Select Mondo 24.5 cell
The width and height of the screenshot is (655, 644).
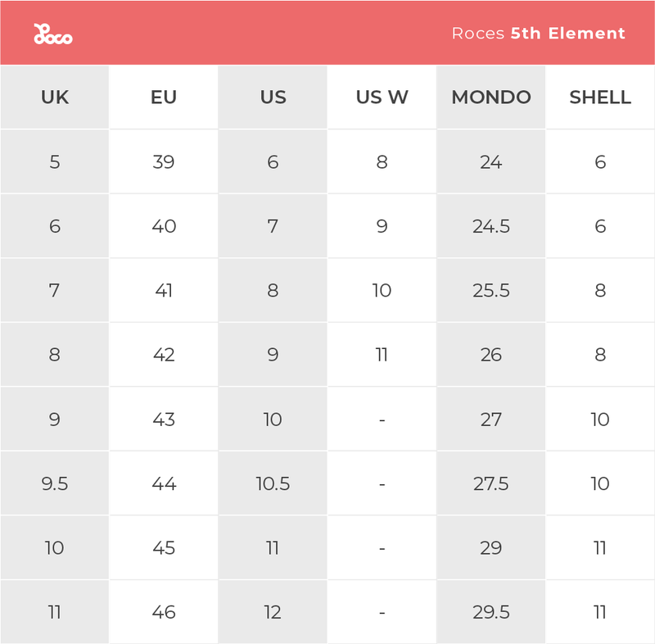491,226
